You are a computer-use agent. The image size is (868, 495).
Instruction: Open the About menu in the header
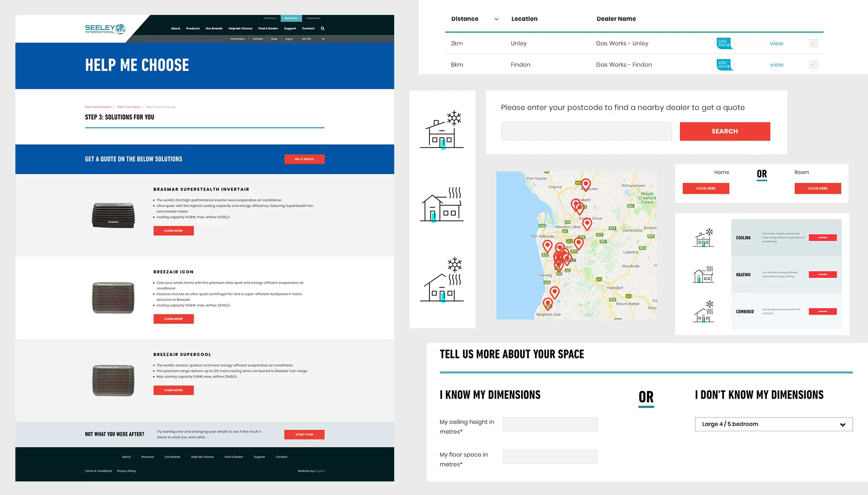tap(175, 29)
